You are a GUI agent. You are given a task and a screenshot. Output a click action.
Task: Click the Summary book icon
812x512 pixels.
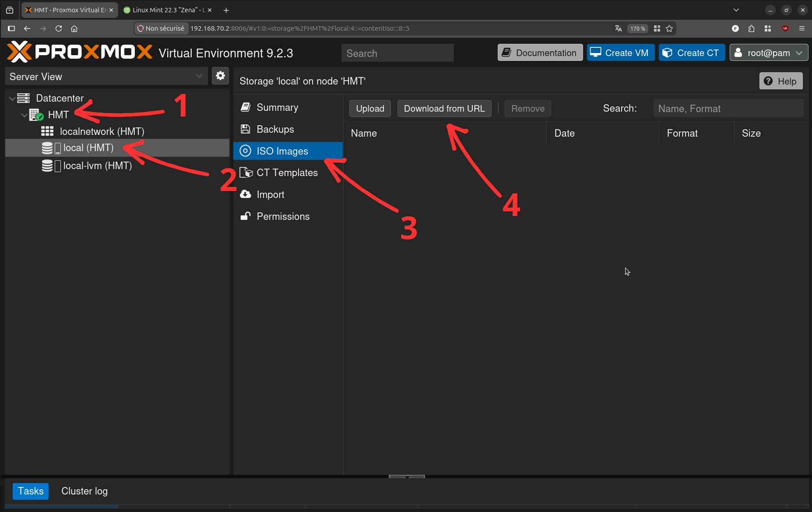click(246, 107)
